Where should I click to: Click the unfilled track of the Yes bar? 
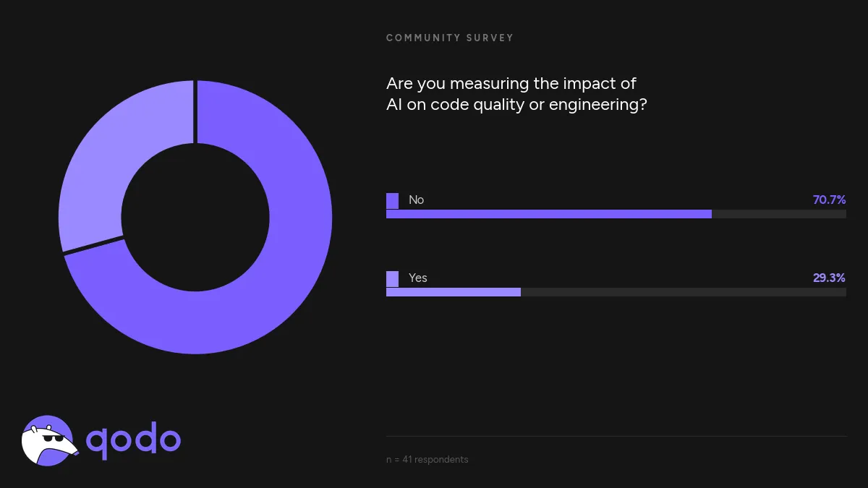click(683, 292)
